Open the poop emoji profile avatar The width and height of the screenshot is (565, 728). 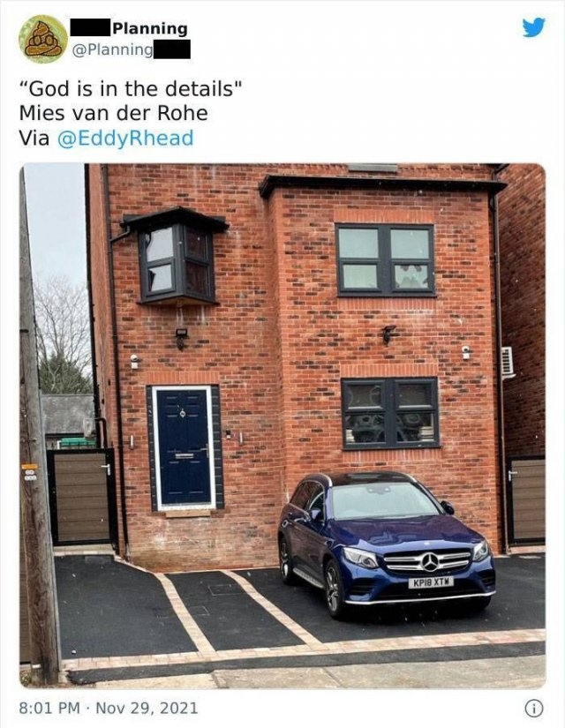(42, 39)
